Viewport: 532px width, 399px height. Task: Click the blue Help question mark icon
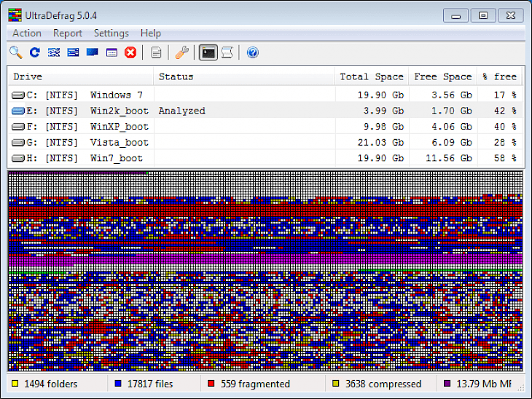pos(252,52)
